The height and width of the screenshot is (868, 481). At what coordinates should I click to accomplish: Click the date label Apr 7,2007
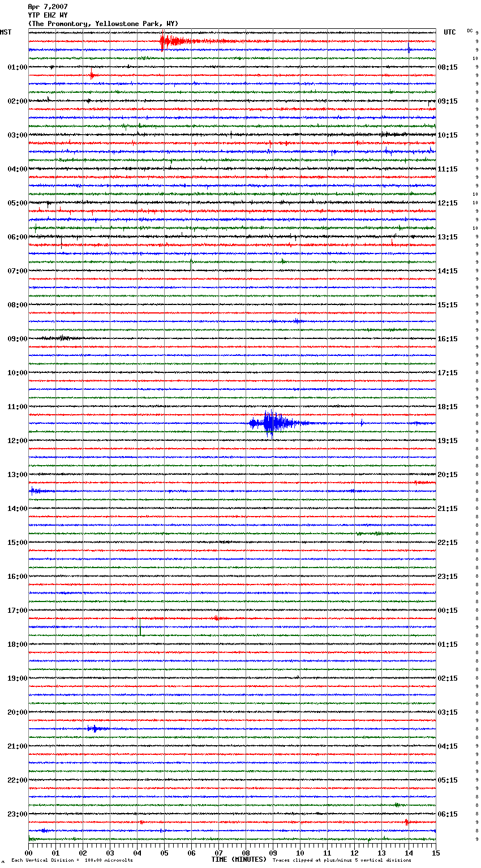(48, 7)
